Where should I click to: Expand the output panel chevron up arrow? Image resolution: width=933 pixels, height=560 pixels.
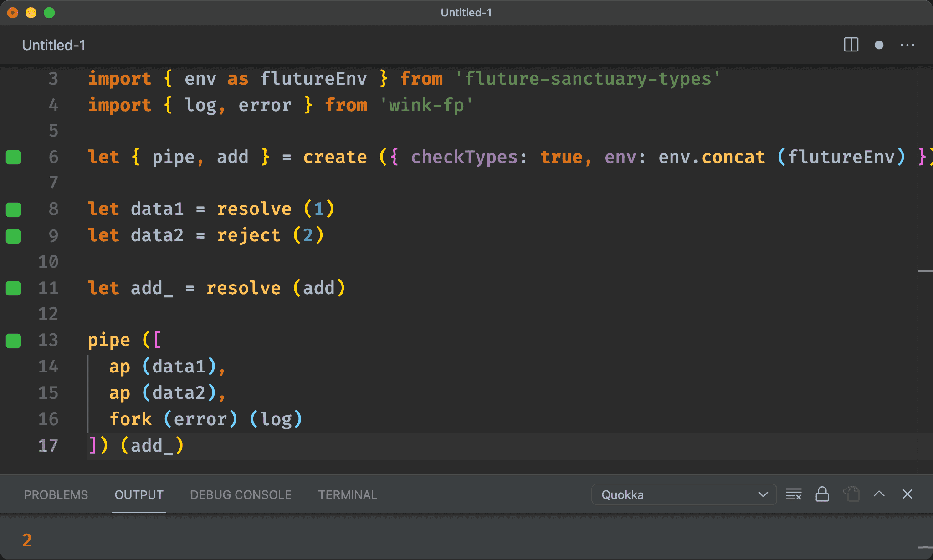879,495
